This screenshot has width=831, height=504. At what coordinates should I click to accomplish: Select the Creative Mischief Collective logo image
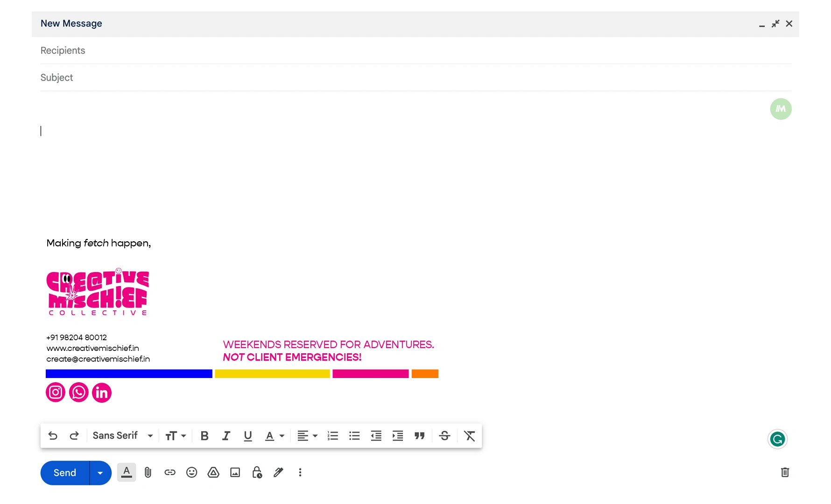click(x=98, y=292)
